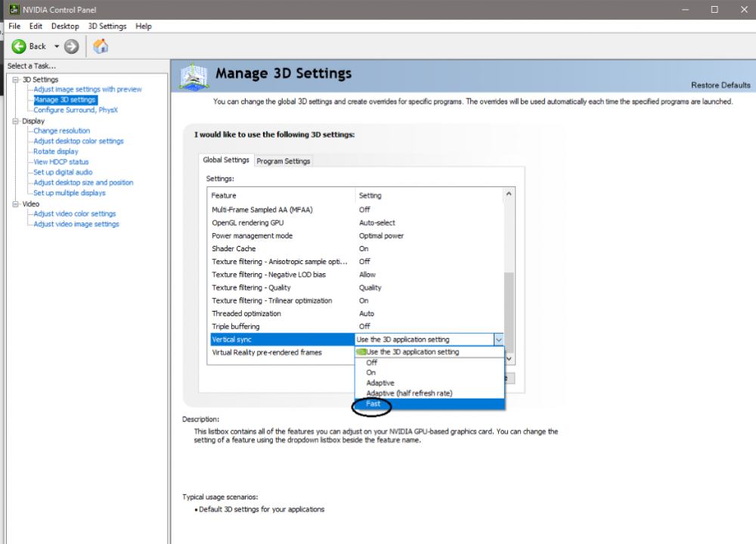Click the Forward arrow icon

pyautogui.click(x=71, y=46)
